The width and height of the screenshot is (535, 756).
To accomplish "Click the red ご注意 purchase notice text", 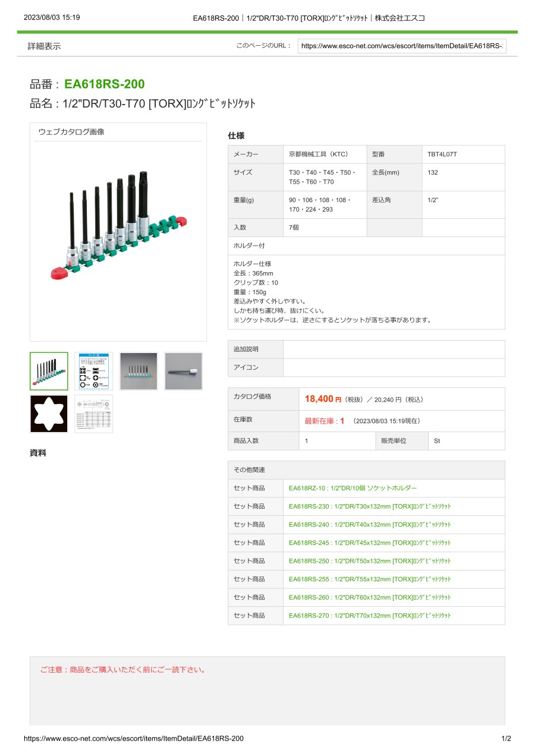I will (x=123, y=670).
